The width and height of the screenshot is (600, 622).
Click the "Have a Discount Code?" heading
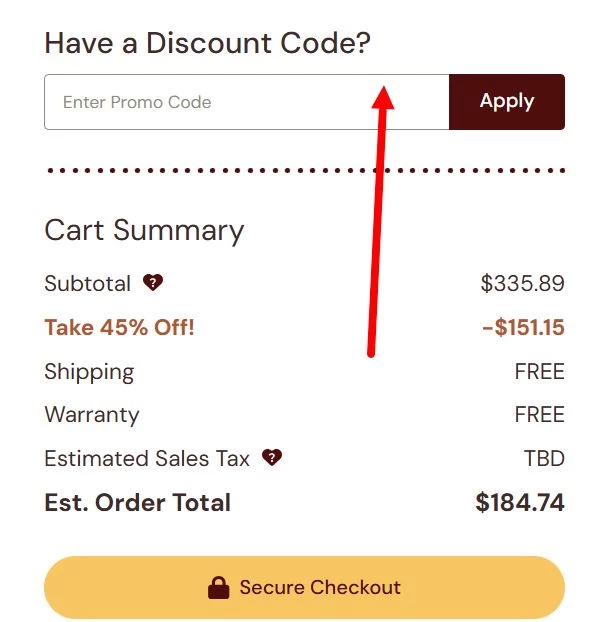[x=207, y=43]
